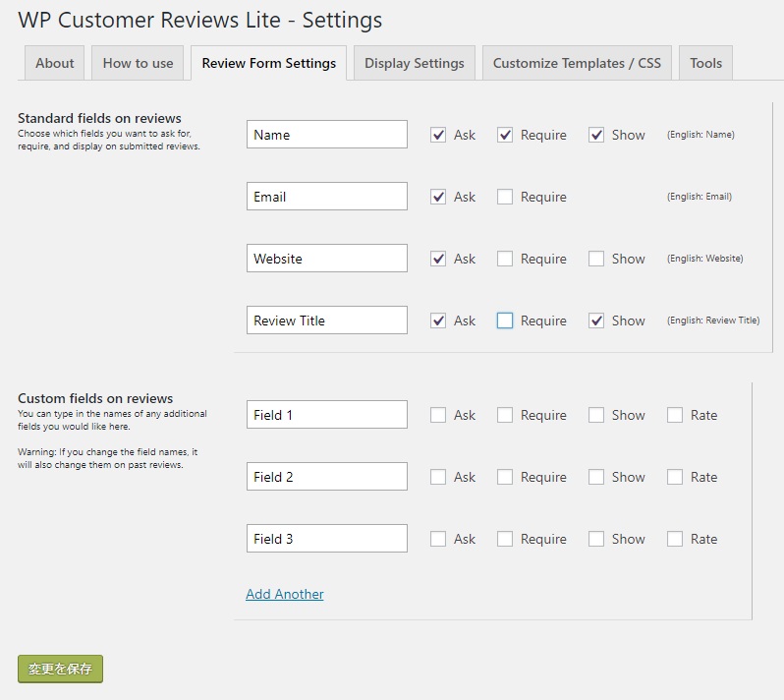Click the Name text input
Screen dimensions: 784x700
[327, 134]
